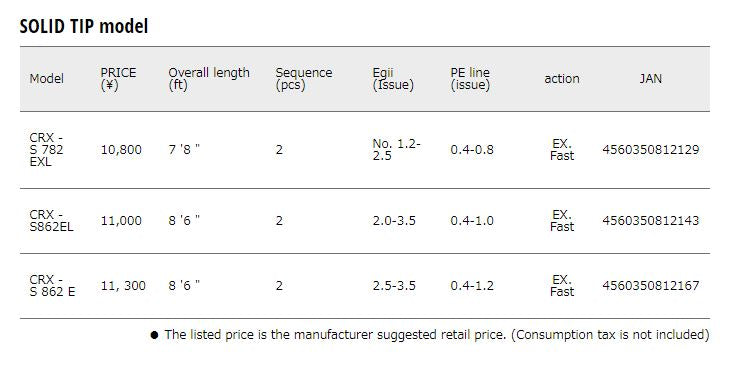This screenshot has width=744, height=380.
Task: Click the 10,800 price cell
Action: point(121,150)
